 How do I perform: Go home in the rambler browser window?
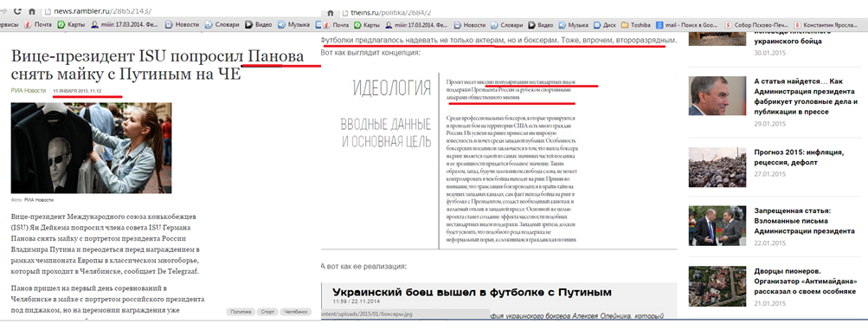[x=32, y=11]
